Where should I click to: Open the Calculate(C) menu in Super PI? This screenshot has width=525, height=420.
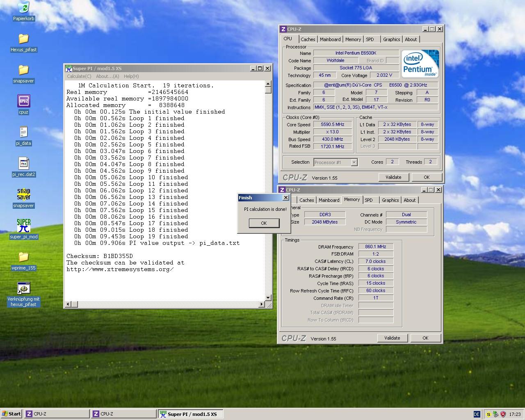[79, 76]
